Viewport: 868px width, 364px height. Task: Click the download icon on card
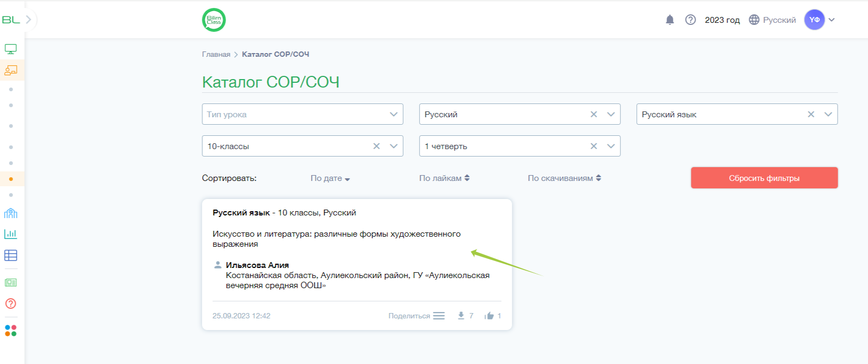tap(461, 316)
